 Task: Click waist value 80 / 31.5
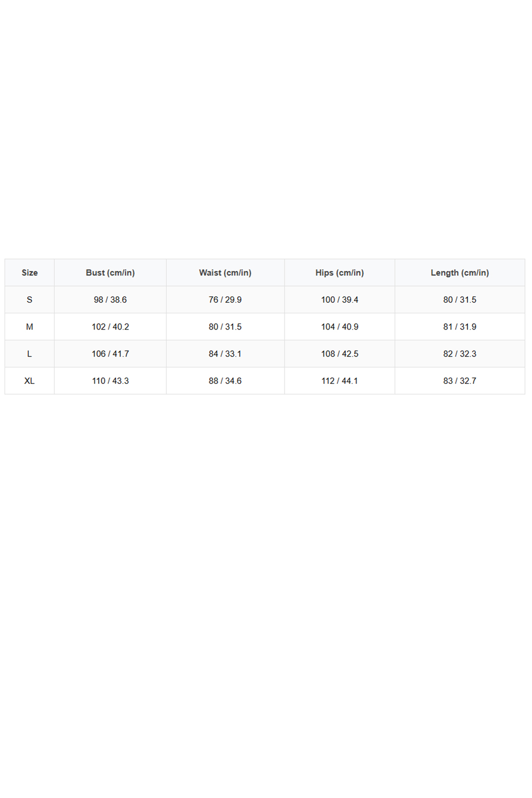point(225,327)
